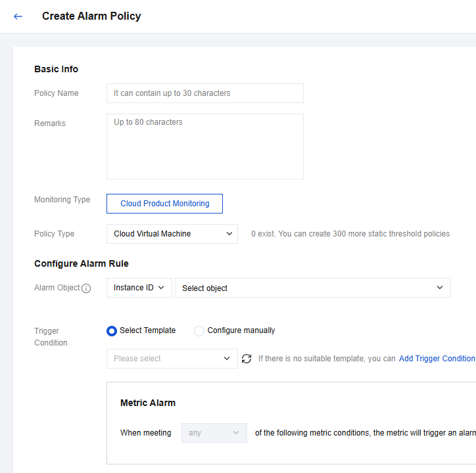Screen dimensions: 476x473
Task: Click 'of the following metric conditions' text
Action: [x=366, y=433]
